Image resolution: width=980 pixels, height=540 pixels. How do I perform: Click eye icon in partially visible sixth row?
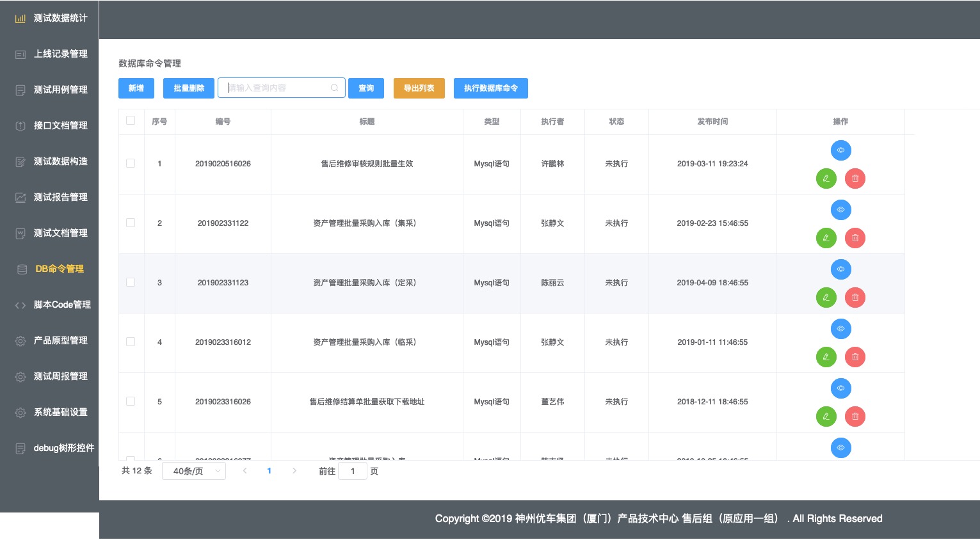point(840,448)
